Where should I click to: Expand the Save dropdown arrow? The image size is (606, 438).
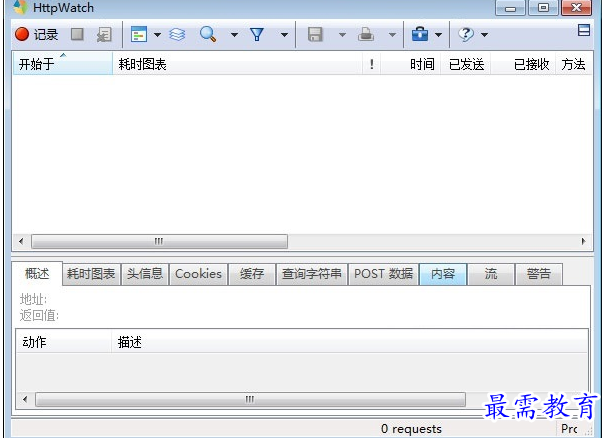click(x=342, y=35)
